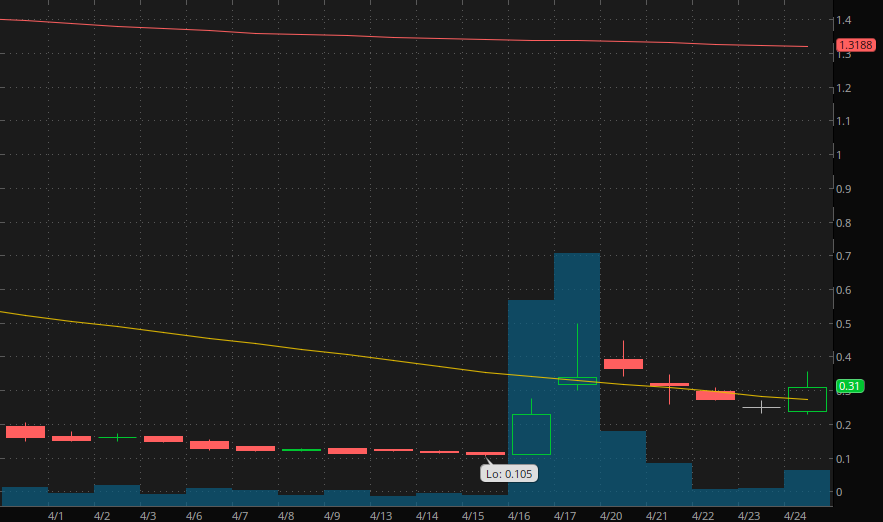Select the red candle on 4/20
The width and height of the screenshot is (883, 522).
click(x=623, y=364)
